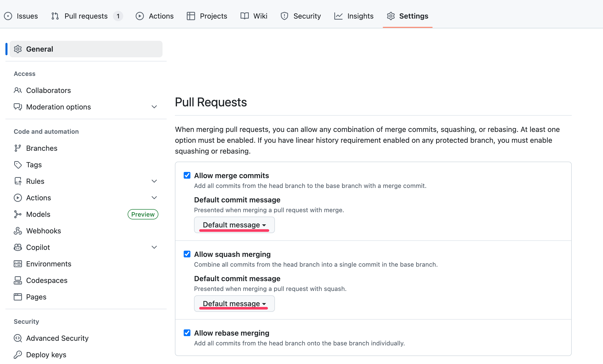The height and width of the screenshot is (364, 603).
Task: Expand the Rules section chevron
Action: tap(154, 181)
